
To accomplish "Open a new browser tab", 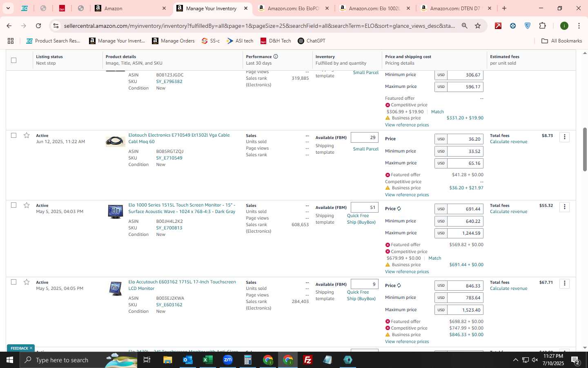I will point(504,8).
